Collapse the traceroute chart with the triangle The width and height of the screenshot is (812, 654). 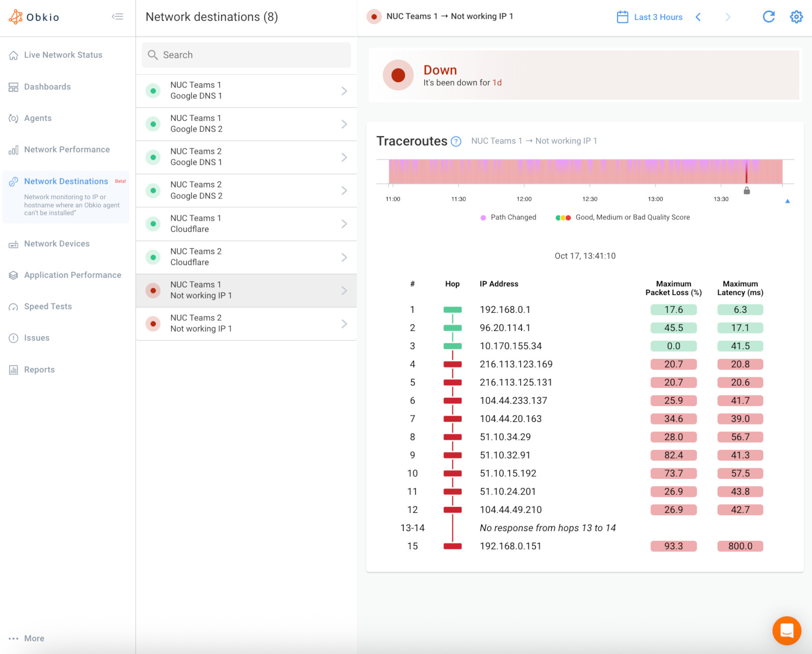click(787, 201)
